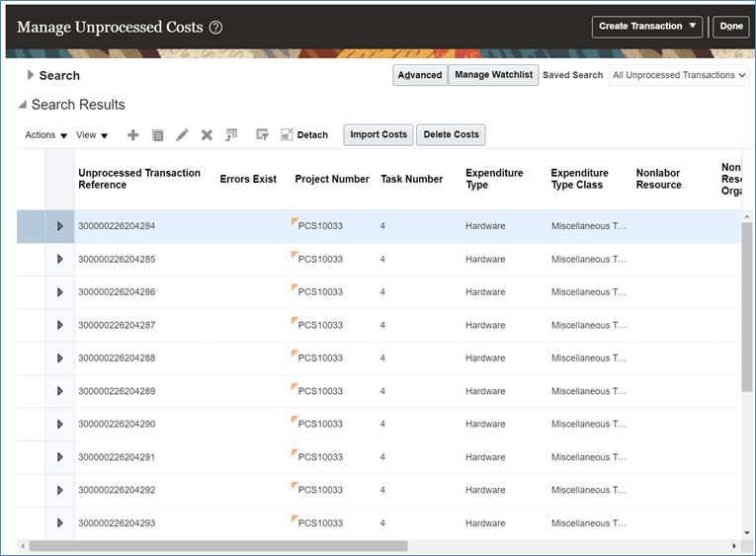Expand row 300000226204284 details

point(59,226)
